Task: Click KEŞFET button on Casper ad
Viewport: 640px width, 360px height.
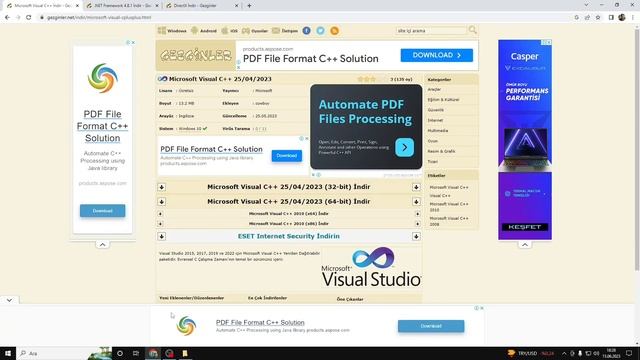Action: pos(524,227)
